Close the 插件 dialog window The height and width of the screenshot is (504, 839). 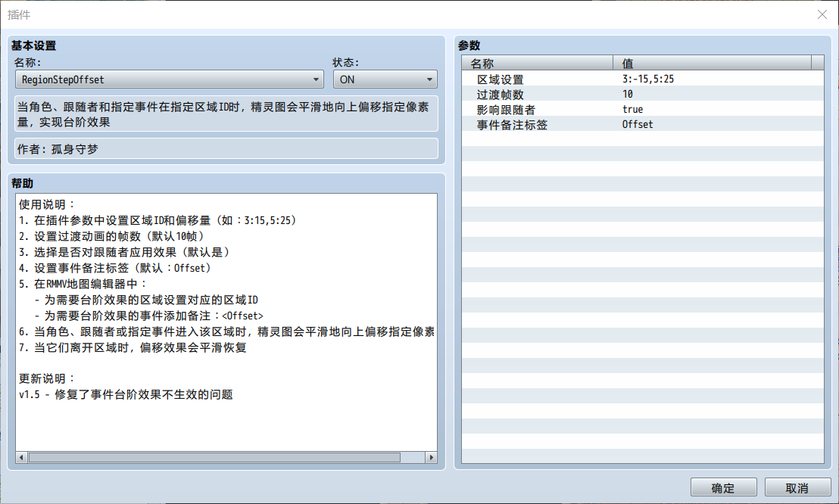(x=822, y=14)
